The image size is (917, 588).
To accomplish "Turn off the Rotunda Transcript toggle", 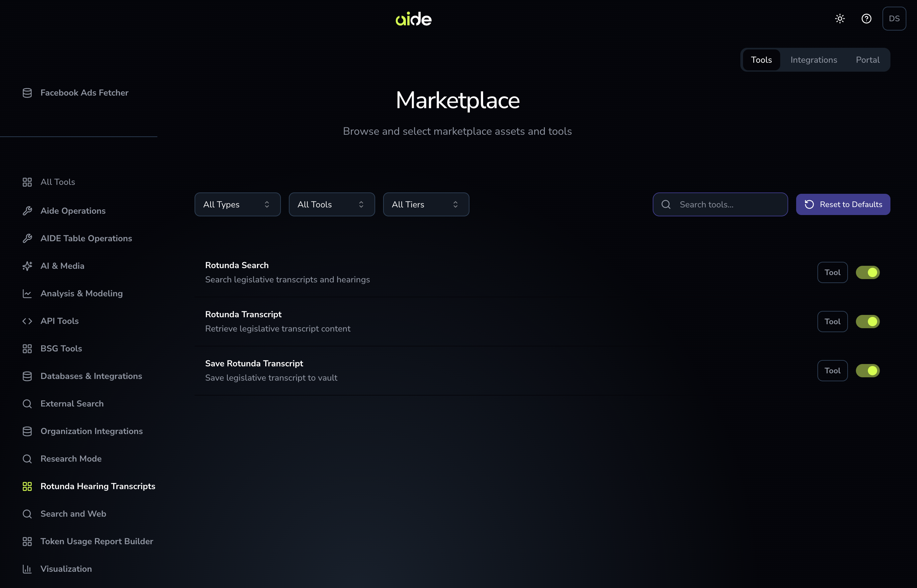I will 868,322.
